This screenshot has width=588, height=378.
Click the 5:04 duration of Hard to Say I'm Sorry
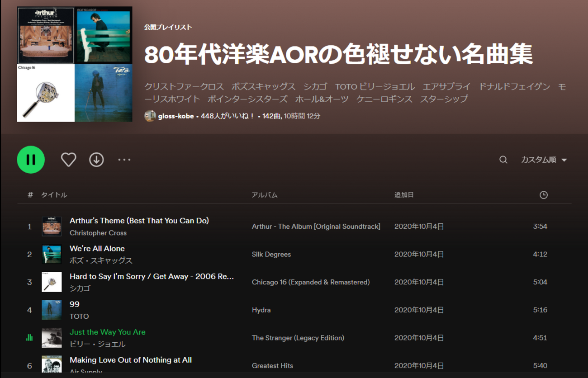(540, 282)
